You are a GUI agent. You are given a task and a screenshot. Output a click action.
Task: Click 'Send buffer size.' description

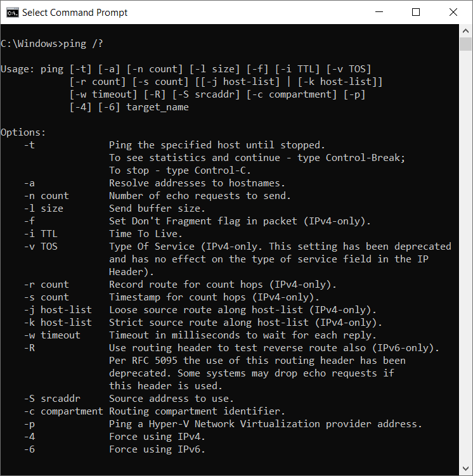tap(157, 209)
